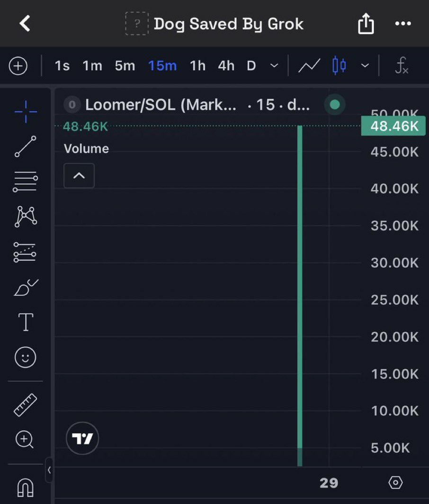This screenshot has height=504, width=429.
Task: Select the 15m timeframe
Action: click(x=162, y=66)
